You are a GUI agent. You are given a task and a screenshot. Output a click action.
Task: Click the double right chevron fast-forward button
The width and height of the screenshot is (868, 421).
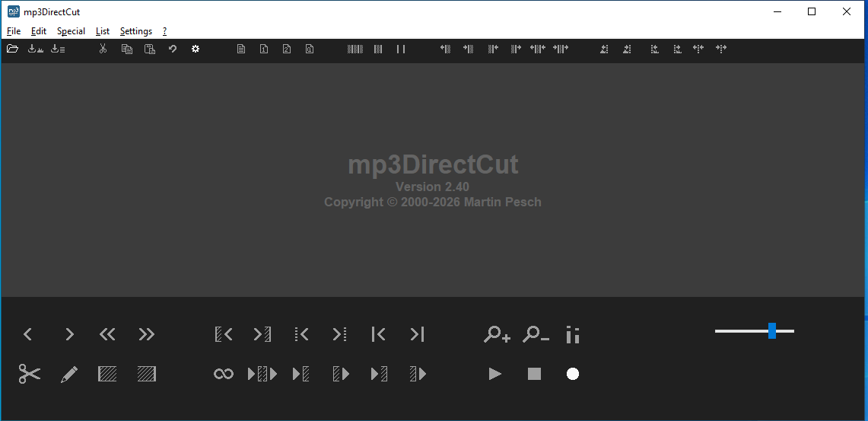[146, 334]
